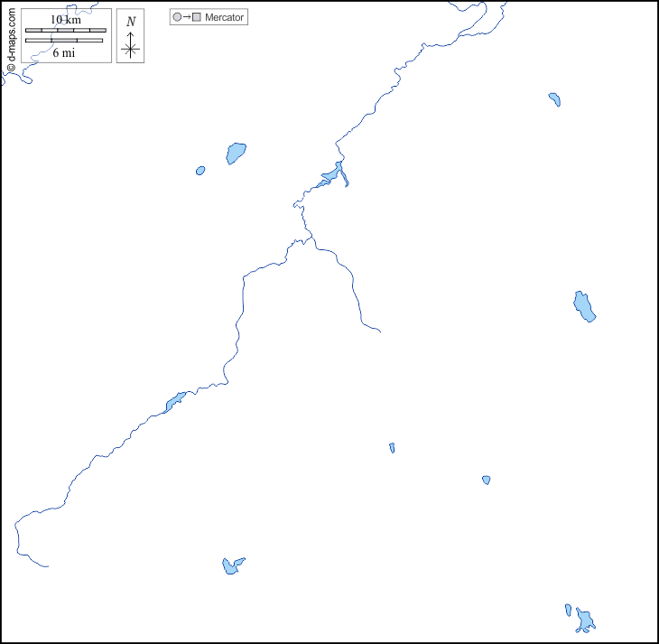Click the elongated lake on the upper river
This screenshot has height=644, width=659.
pos(331,175)
